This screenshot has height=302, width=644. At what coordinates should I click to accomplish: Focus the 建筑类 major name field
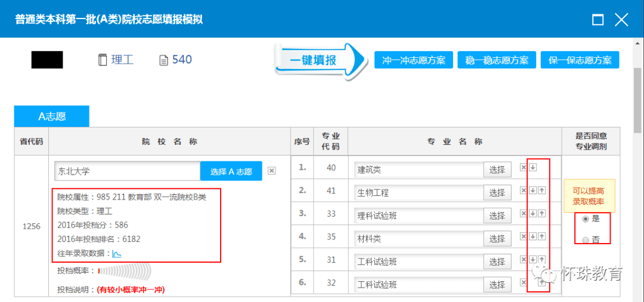[x=419, y=169]
